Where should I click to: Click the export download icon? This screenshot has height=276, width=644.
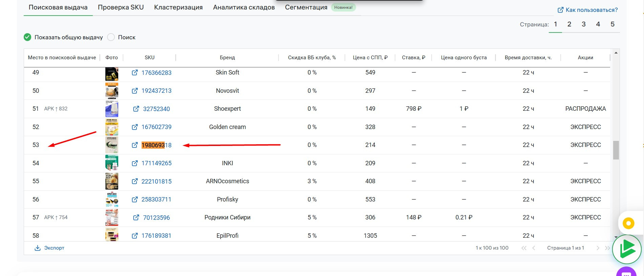(38, 248)
